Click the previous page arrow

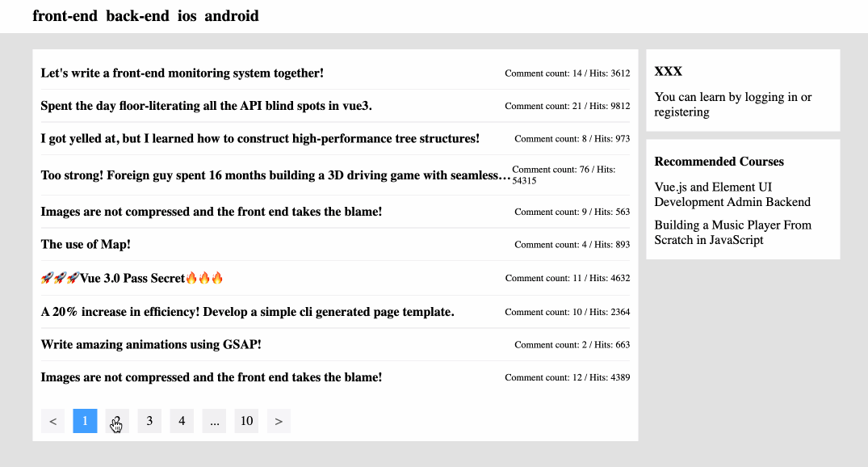[52, 421]
